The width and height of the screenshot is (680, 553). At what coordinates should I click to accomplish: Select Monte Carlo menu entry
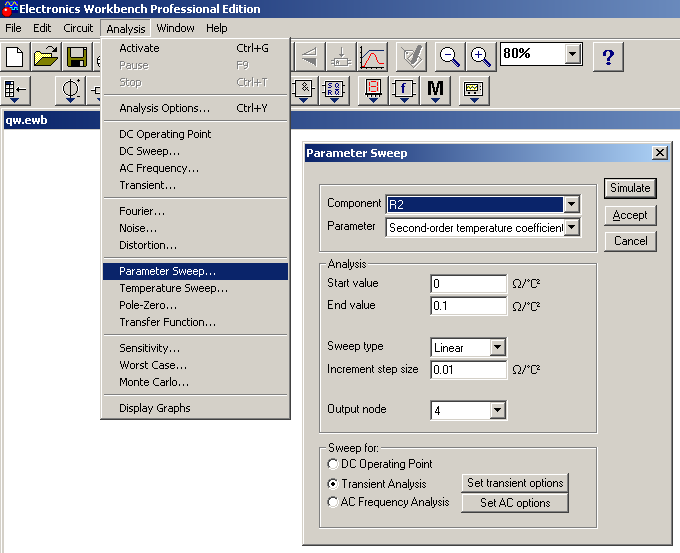click(x=196, y=382)
